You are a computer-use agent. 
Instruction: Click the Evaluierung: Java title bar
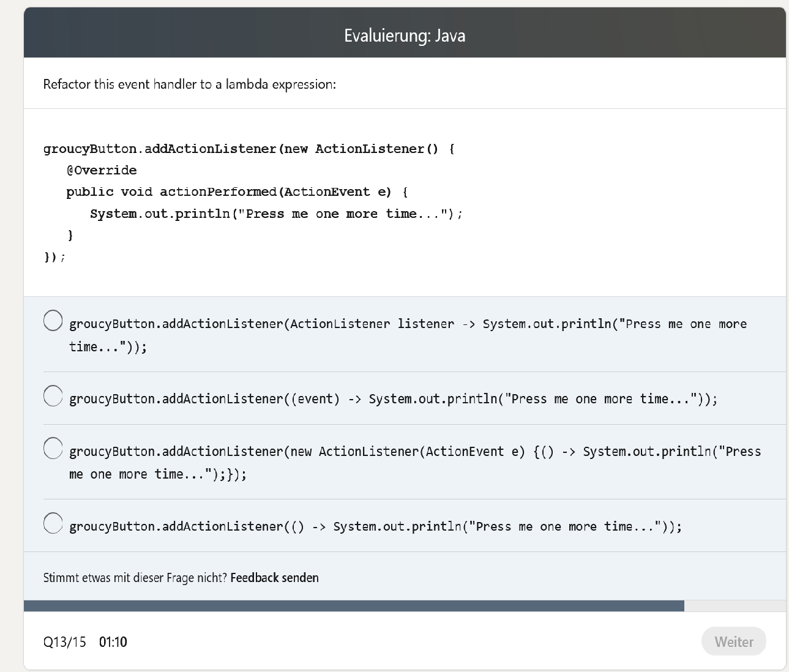click(405, 35)
